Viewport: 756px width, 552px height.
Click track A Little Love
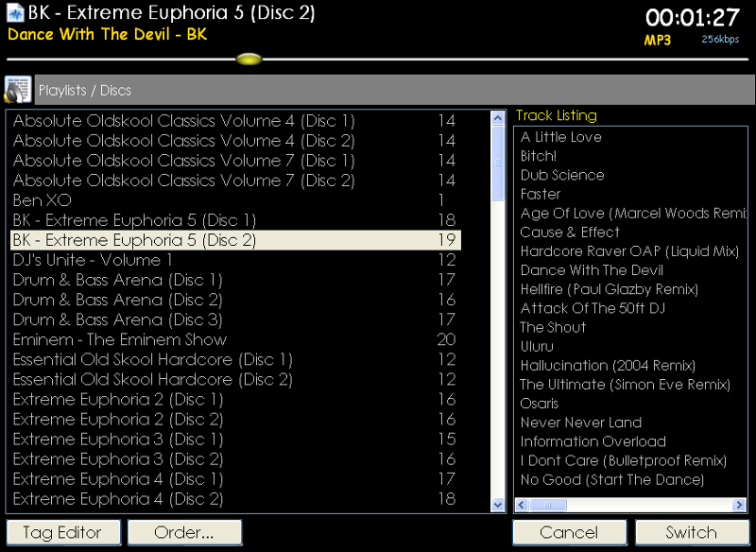click(x=560, y=137)
